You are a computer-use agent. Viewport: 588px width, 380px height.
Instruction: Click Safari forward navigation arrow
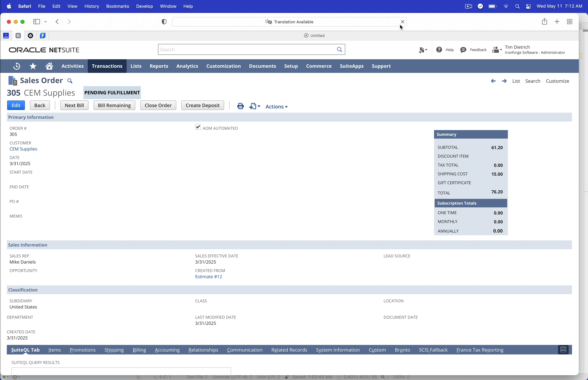69,22
